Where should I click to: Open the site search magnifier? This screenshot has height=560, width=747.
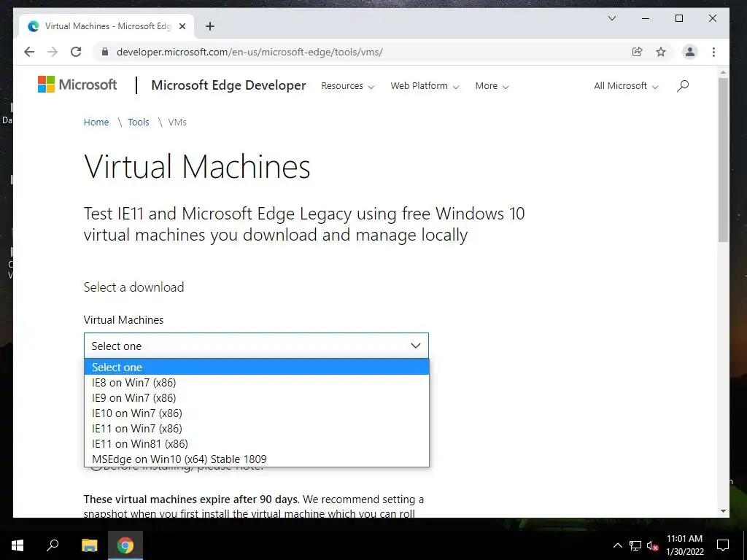[683, 86]
